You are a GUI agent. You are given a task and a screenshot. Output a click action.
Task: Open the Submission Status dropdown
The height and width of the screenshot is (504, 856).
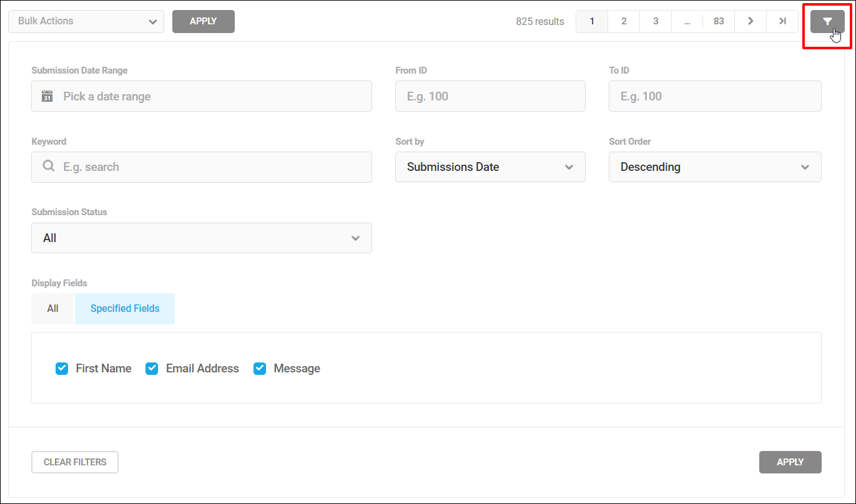[202, 238]
